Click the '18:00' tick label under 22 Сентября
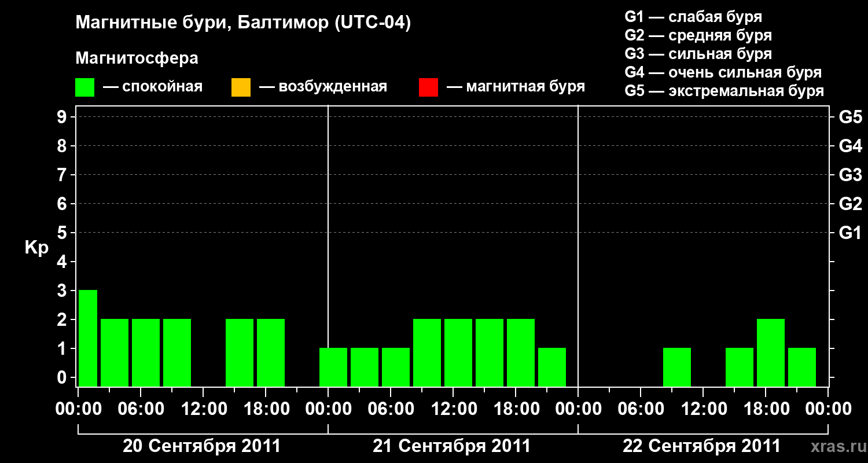This screenshot has height=463, width=868. 766,409
